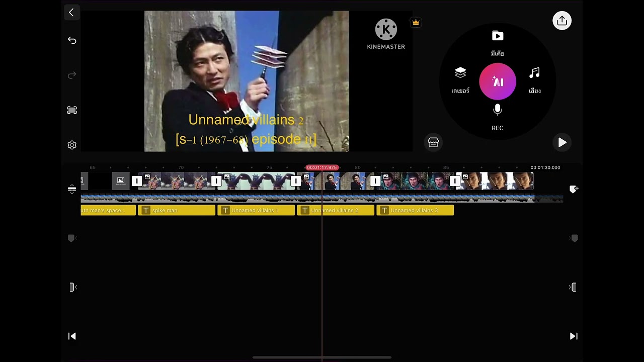Click the KineMaster watermark logo
This screenshot has height=362, width=644.
click(386, 34)
